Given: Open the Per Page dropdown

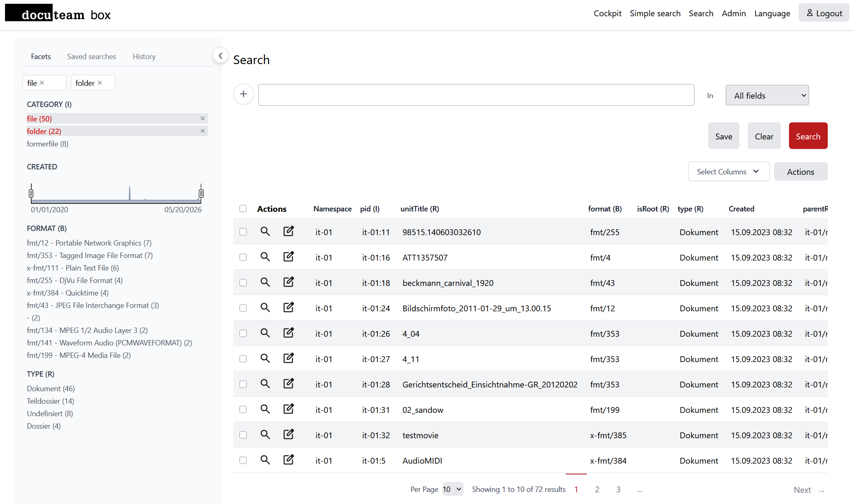Looking at the screenshot, I should [x=452, y=489].
